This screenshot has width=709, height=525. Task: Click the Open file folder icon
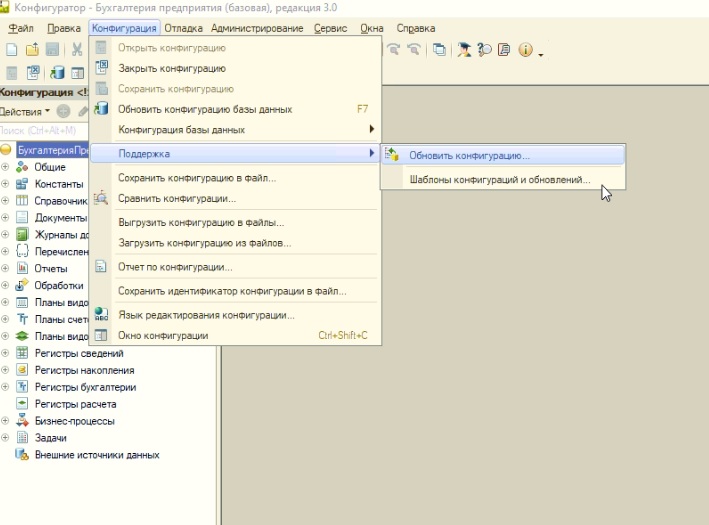tap(32, 49)
